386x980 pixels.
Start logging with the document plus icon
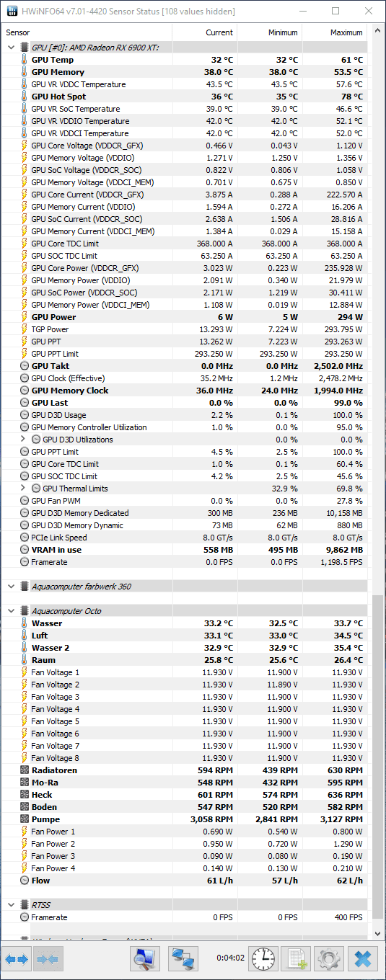297,958
